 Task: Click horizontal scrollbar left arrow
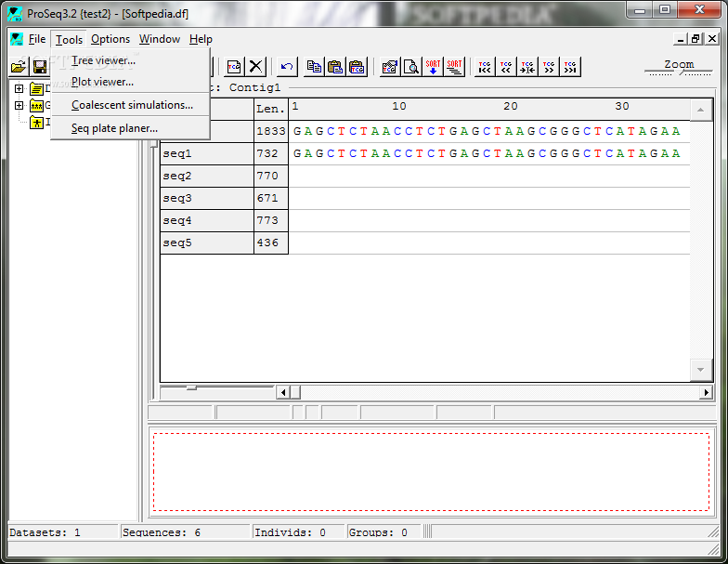(x=283, y=392)
